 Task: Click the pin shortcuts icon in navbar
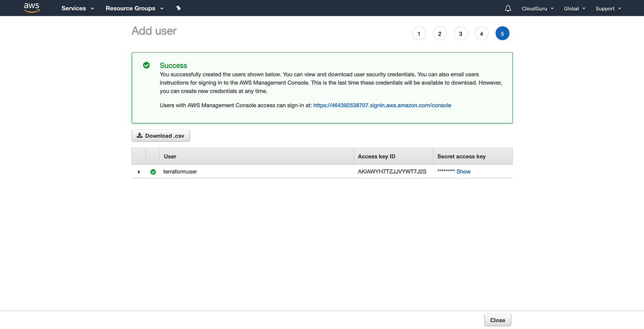(x=178, y=8)
